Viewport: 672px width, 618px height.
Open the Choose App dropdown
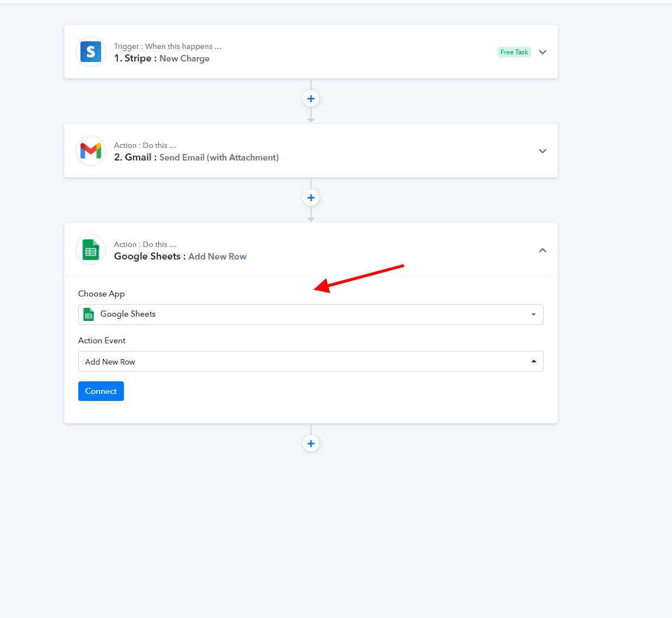click(311, 314)
